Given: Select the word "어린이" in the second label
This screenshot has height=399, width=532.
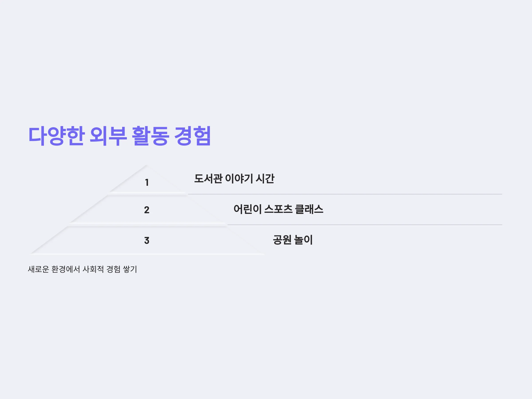Looking at the screenshot, I should point(247,209).
